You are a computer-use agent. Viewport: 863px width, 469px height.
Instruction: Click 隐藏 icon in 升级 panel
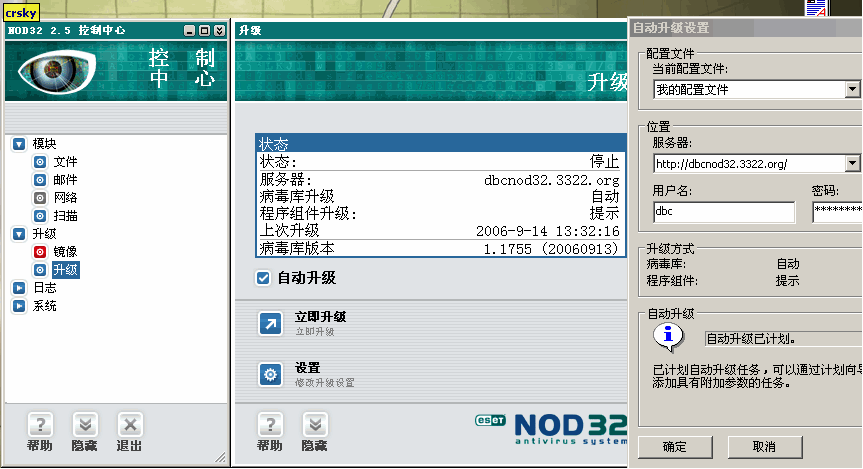point(315,424)
